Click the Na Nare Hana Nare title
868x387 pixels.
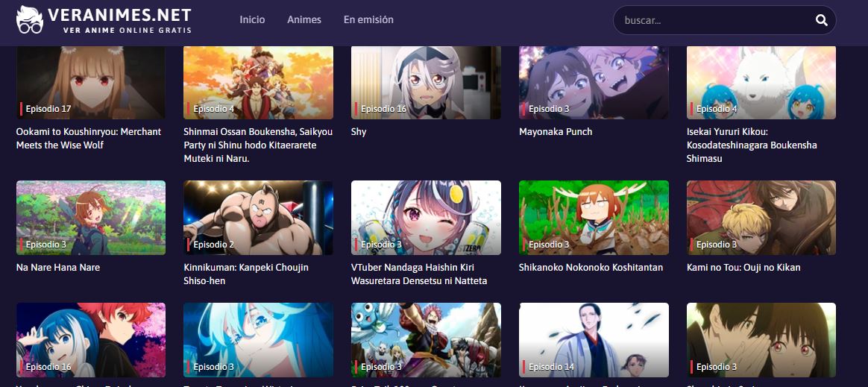point(58,268)
